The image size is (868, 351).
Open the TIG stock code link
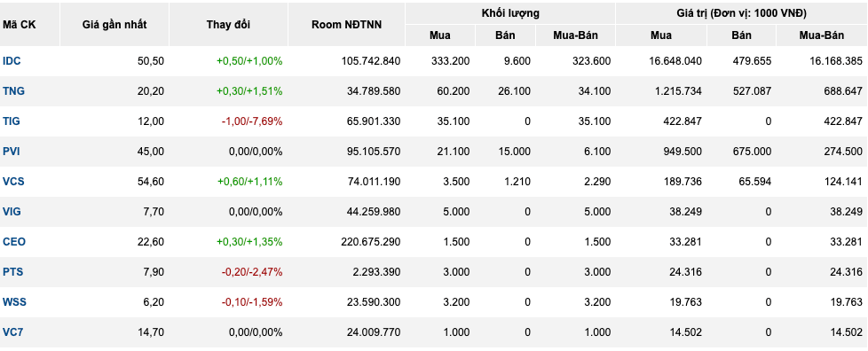(11, 121)
